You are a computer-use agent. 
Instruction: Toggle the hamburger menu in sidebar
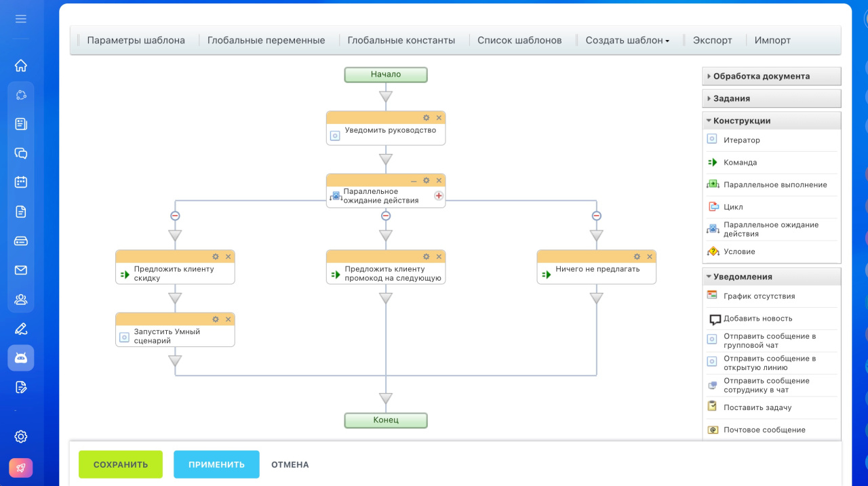pos(21,19)
